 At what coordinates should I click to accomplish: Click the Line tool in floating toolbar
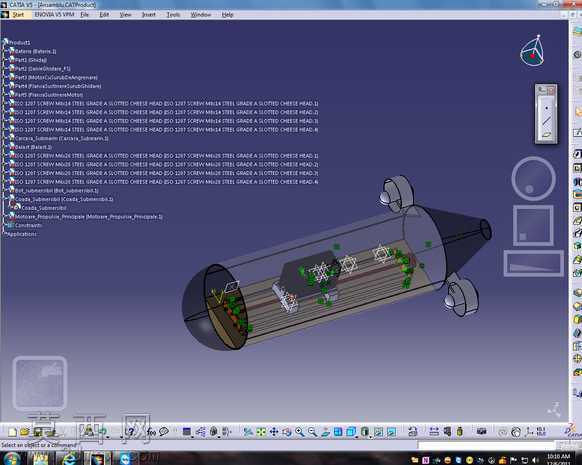(x=546, y=121)
